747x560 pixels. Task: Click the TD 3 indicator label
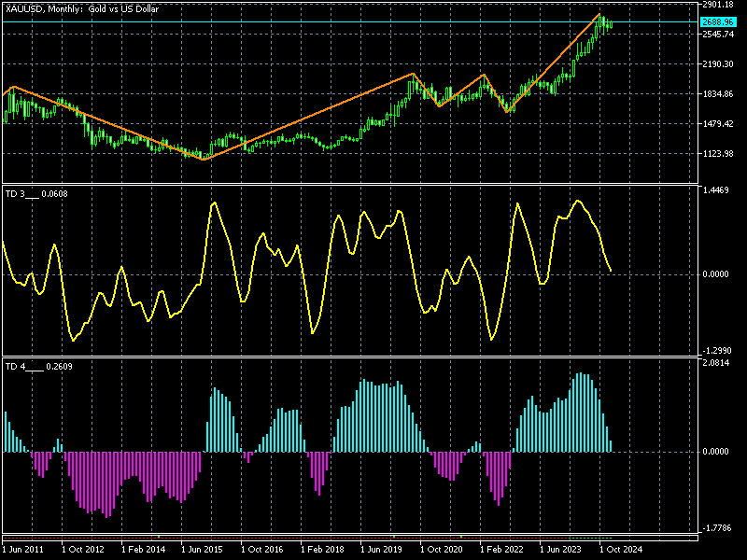tap(36, 194)
